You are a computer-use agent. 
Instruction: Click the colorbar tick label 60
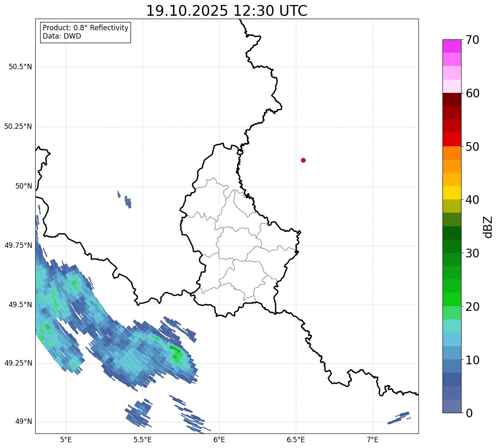coord(472,93)
